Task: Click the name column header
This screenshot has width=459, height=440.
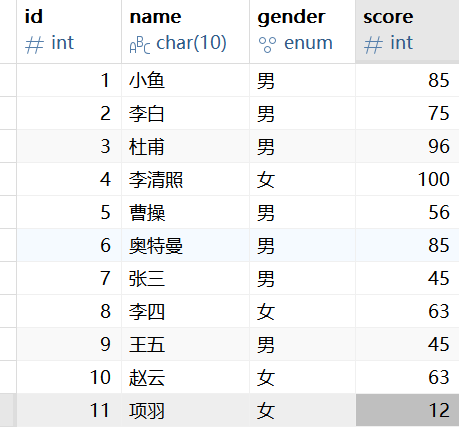Action: 185,31
